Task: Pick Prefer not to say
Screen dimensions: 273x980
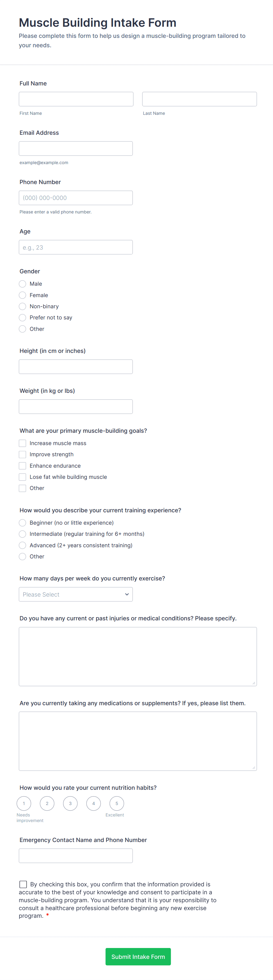Action: point(22,318)
